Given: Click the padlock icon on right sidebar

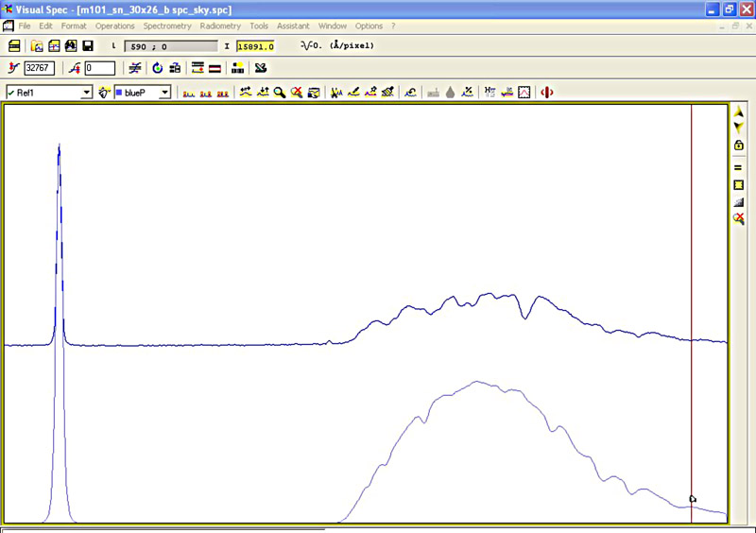Looking at the screenshot, I should click(739, 145).
